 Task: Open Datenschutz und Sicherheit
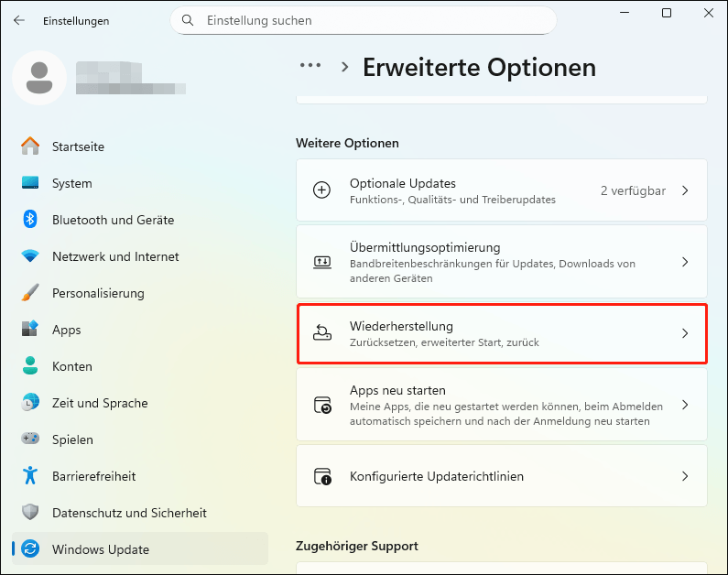pos(140,513)
